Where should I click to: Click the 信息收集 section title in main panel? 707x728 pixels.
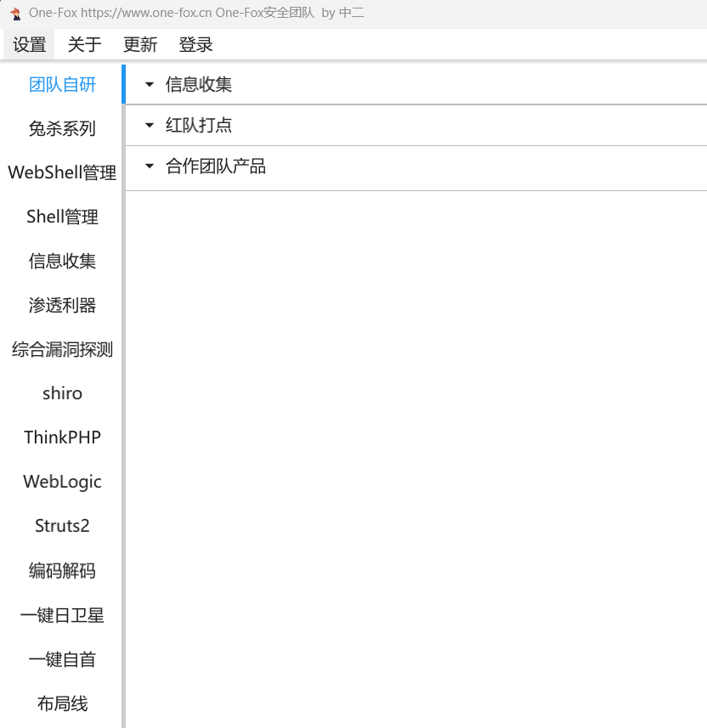[199, 84]
